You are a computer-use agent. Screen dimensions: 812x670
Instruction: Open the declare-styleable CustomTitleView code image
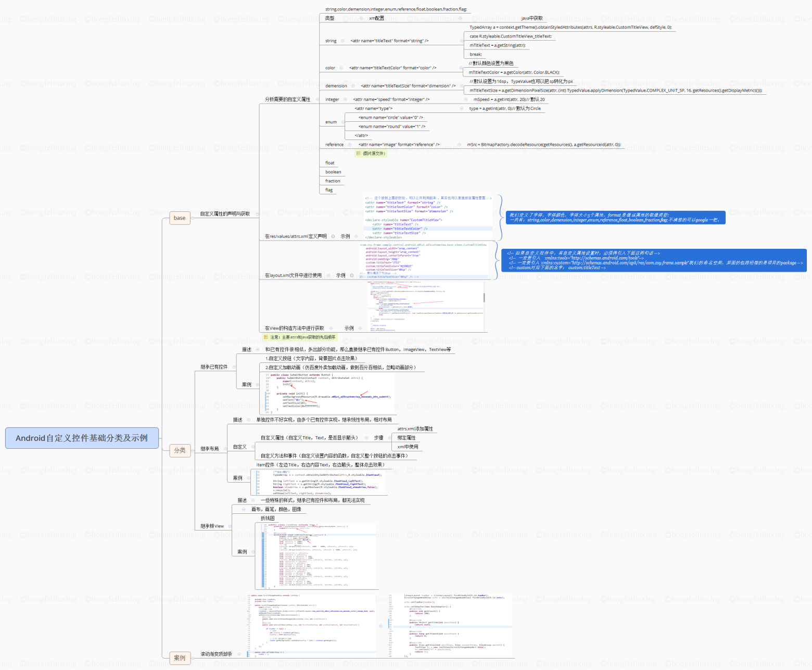(428, 218)
